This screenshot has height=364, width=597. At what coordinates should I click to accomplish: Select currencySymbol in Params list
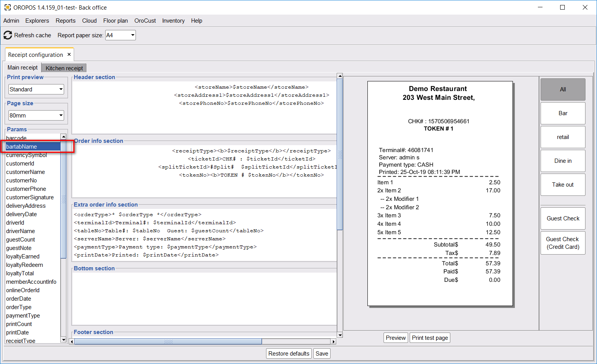tap(33, 155)
